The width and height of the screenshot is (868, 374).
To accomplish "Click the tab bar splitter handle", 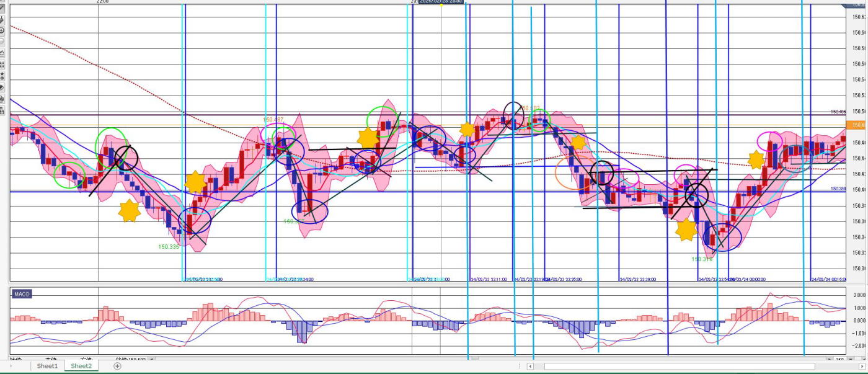I will coord(519,366).
